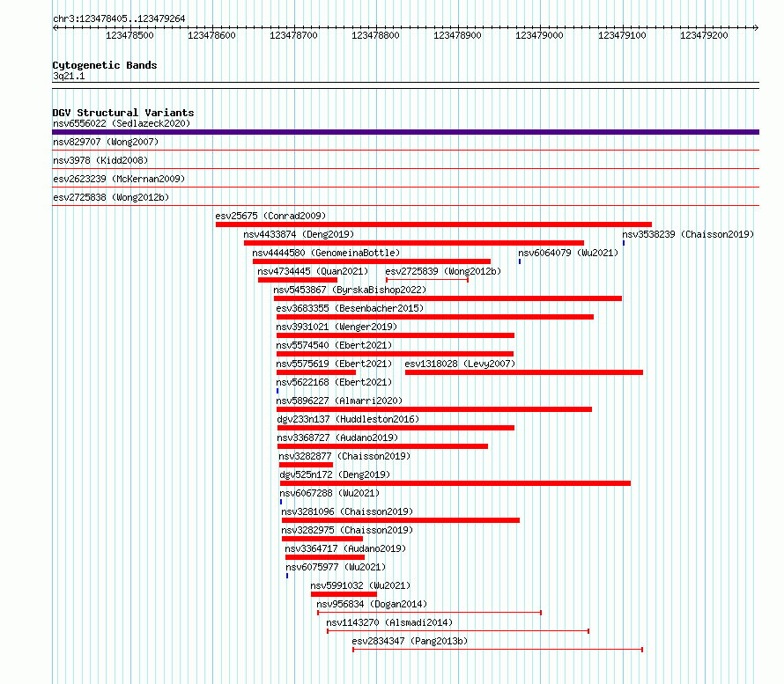Select thin esv2725839 variant line
This screenshot has height=684, width=784.
pyautogui.click(x=427, y=280)
